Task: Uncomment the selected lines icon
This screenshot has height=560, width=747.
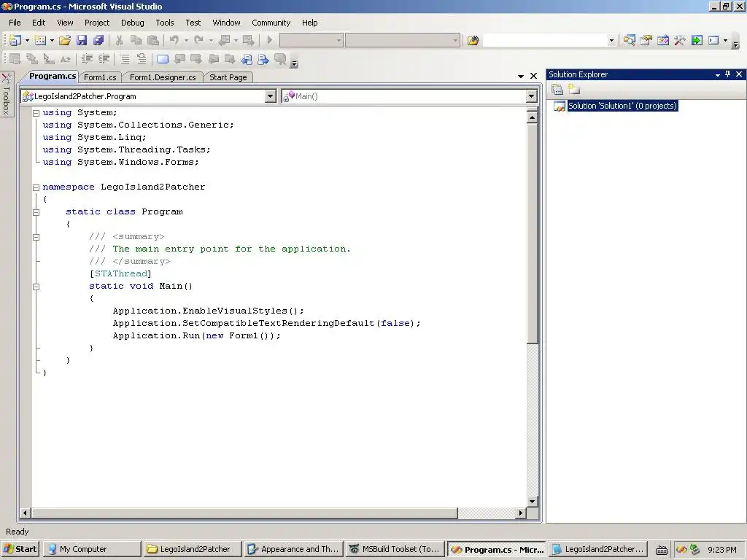Action: pos(142,59)
